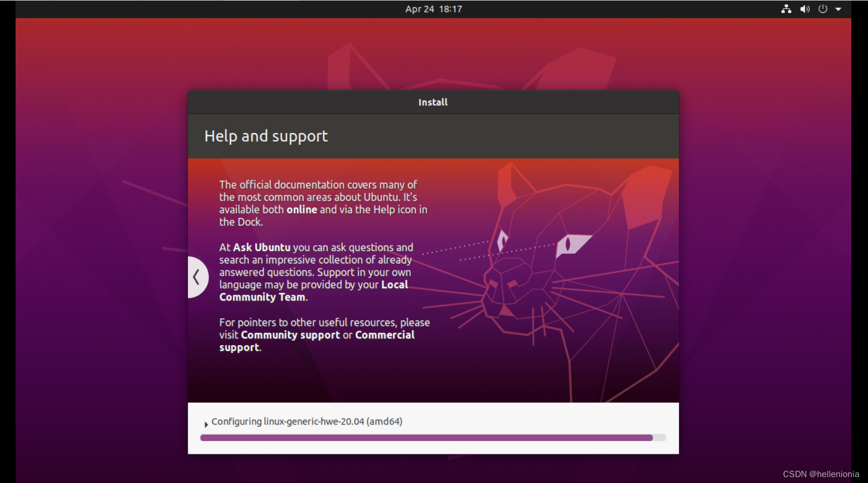
Task: Click the Install window title bar icon area
Action: 433,102
